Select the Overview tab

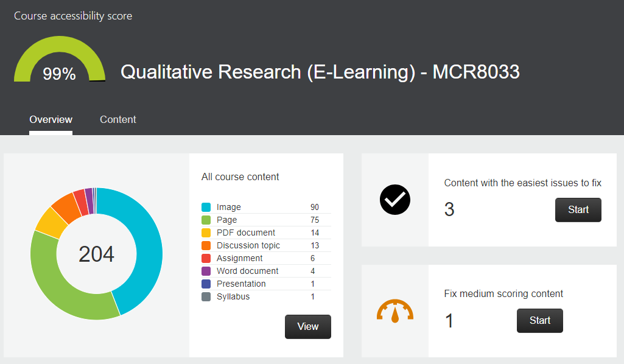(x=51, y=119)
